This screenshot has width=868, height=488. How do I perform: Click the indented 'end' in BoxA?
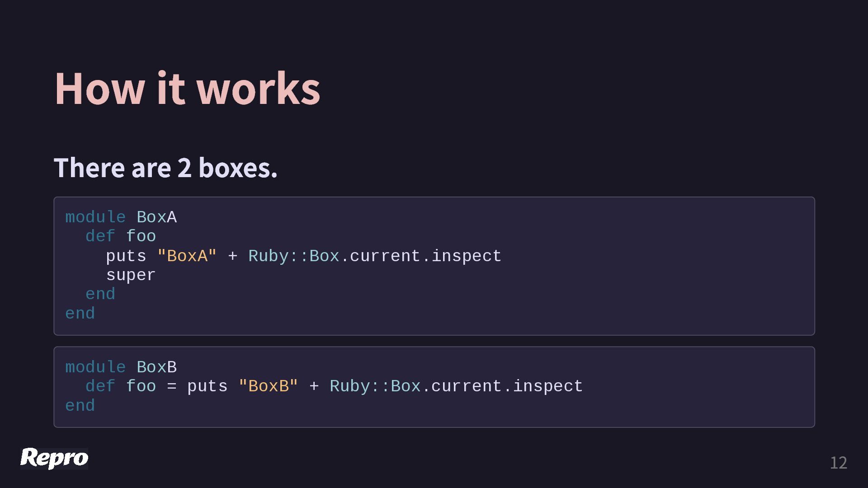[100, 294]
